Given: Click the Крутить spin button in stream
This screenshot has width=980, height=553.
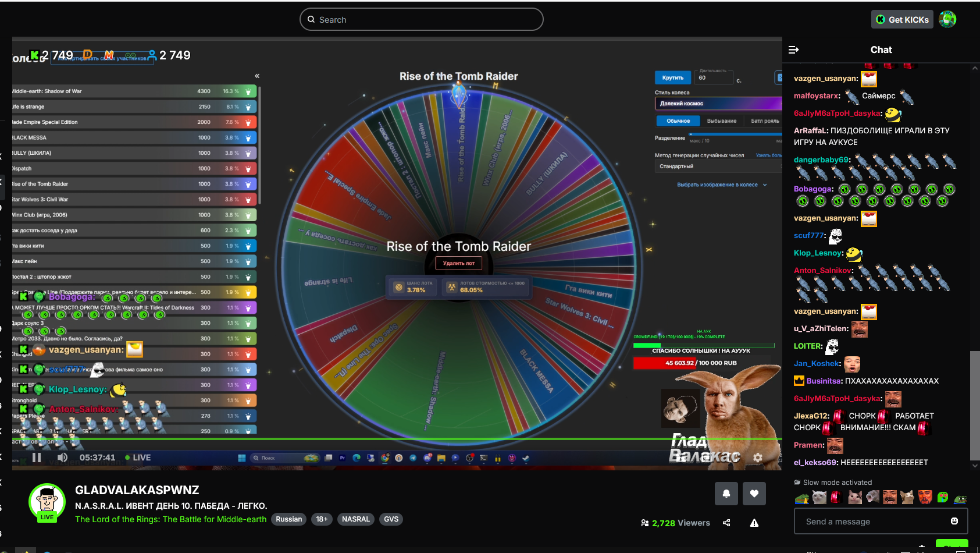Looking at the screenshot, I should (673, 77).
